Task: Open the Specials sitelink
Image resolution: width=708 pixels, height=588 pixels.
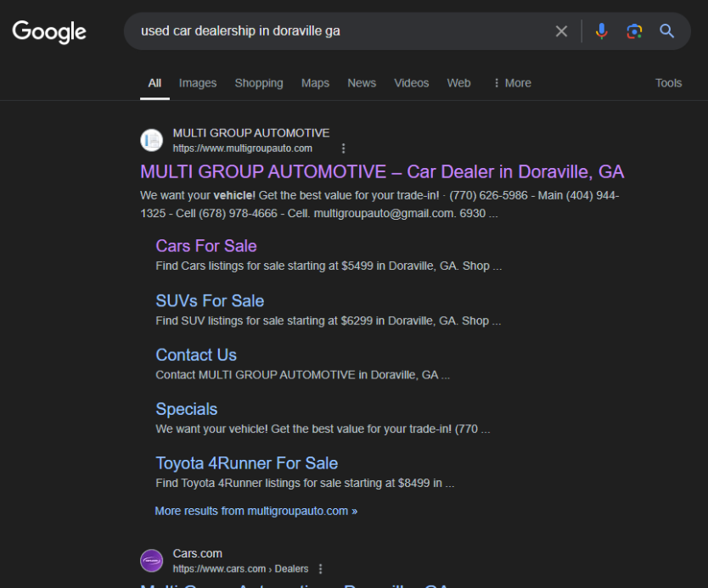Action: pyautogui.click(x=187, y=409)
